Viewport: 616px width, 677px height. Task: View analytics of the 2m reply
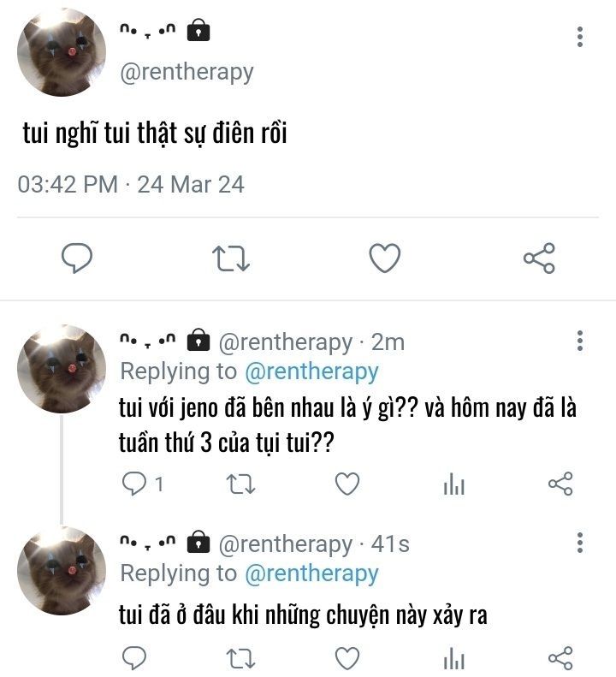453,484
